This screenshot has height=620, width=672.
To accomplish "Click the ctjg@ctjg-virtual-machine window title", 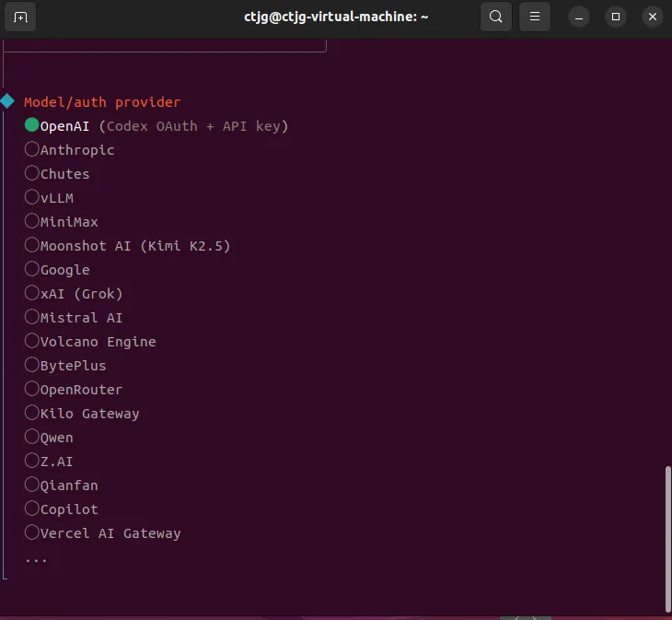I will pos(336,17).
